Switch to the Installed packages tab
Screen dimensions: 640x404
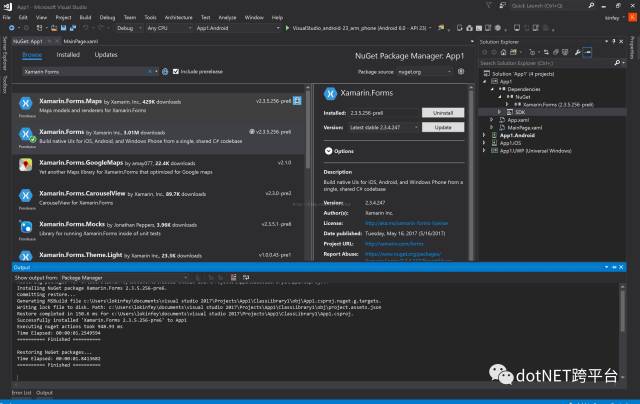pos(68,55)
